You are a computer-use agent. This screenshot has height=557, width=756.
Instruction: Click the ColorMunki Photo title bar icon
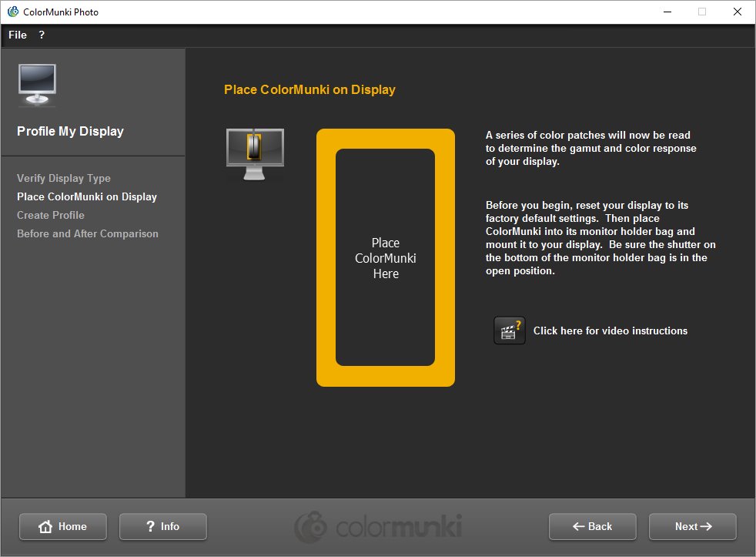click(12, 12)
